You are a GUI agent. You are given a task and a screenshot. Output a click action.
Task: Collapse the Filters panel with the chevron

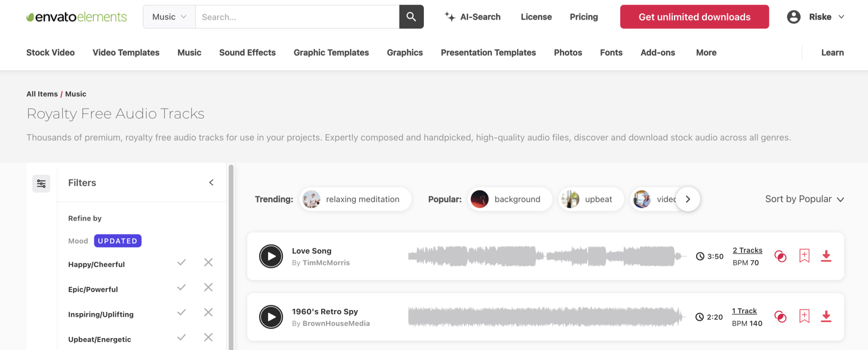click(211, 182)
